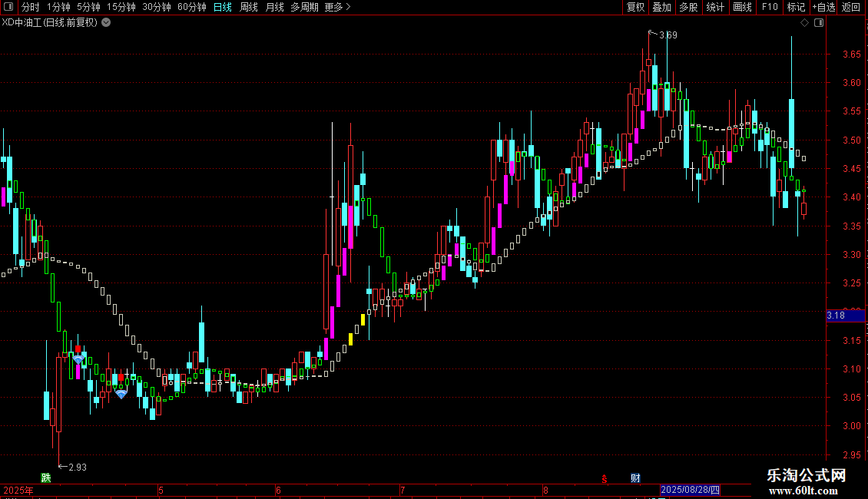Toggle the left sidebar panel icon
This screenshot has width=868, height=499.
click(8, 7)
